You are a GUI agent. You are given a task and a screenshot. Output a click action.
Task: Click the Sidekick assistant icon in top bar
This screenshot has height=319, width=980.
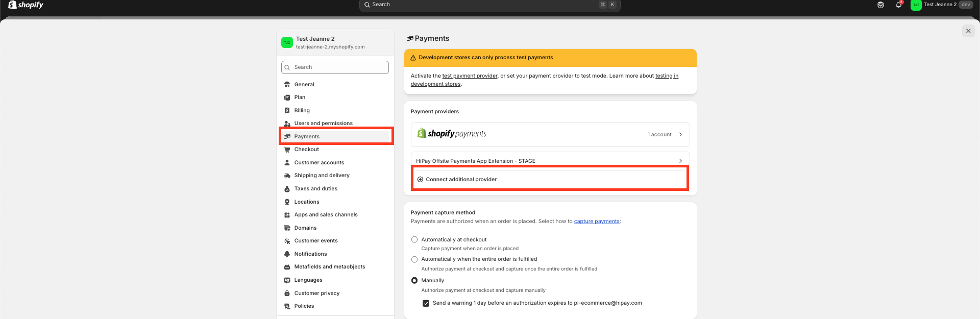[880, 5]
